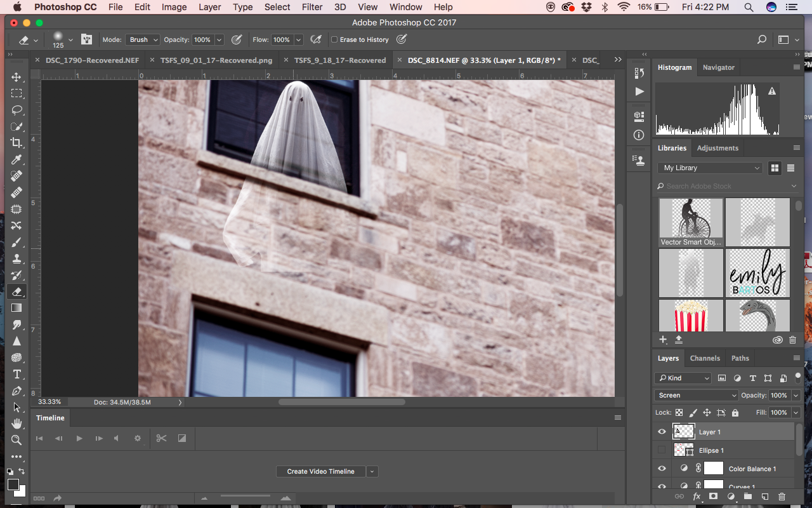
Task: Switch Libraries to list view
Action: pyautogui.click(x=791, y=168)
